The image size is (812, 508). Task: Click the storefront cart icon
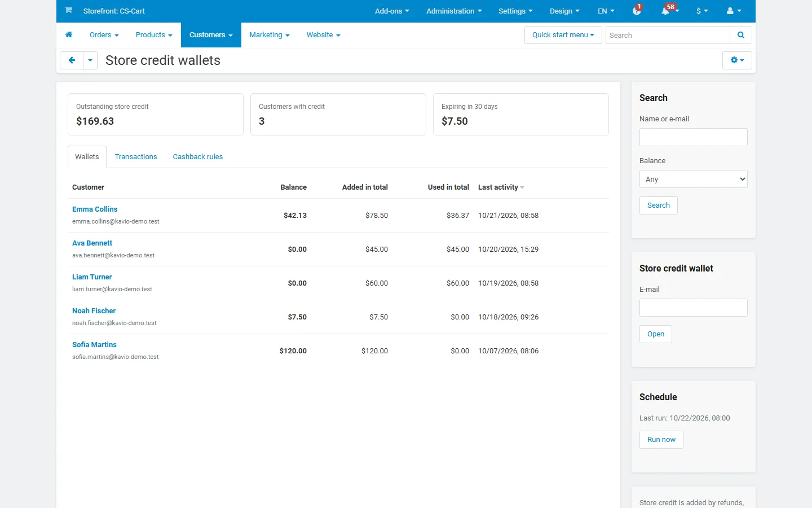pos(68,10)
